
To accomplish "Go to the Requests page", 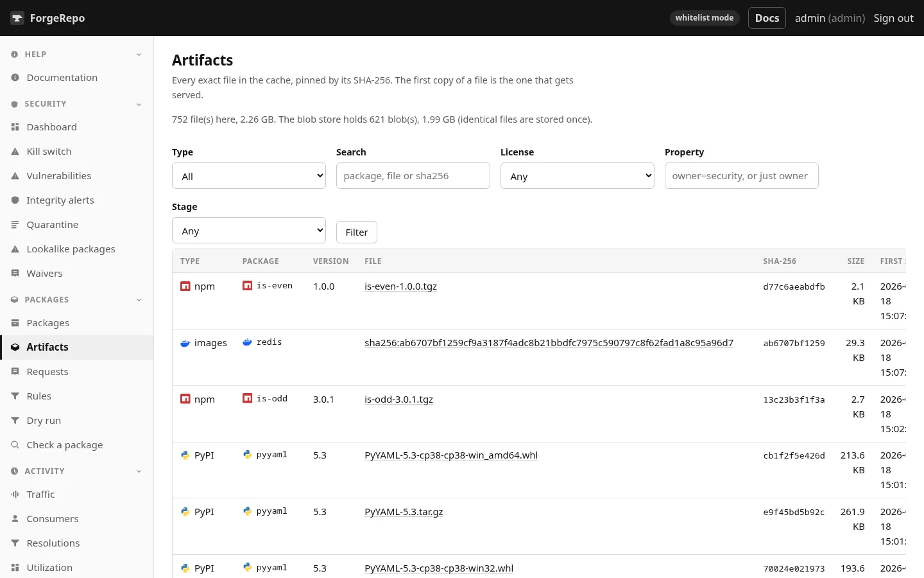I will (x=77, y=372).
